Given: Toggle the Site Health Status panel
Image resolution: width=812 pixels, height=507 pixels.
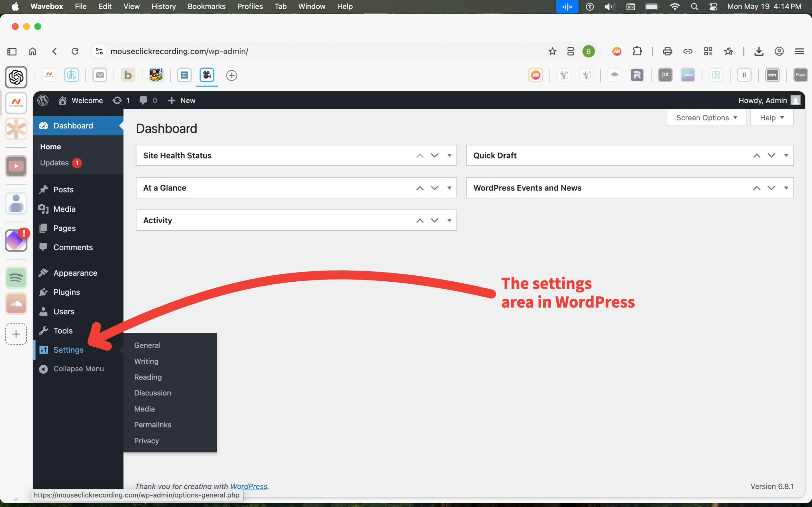Looking at the screenshot, I should (x=449, y=155).
